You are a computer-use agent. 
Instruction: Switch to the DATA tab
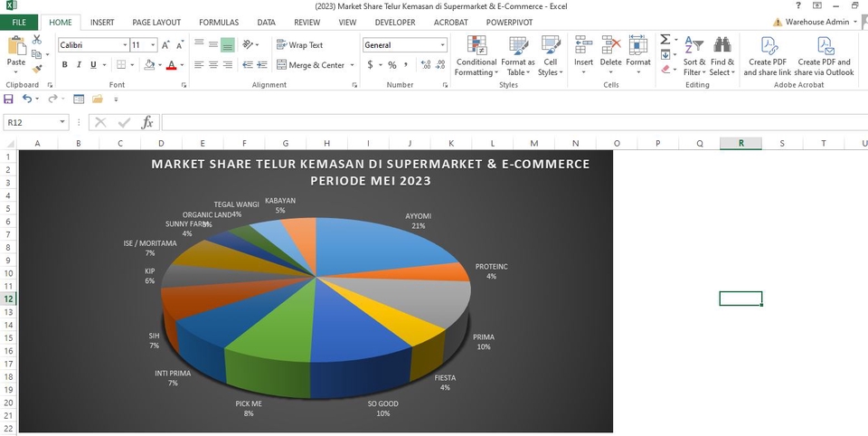pos(266,22)
